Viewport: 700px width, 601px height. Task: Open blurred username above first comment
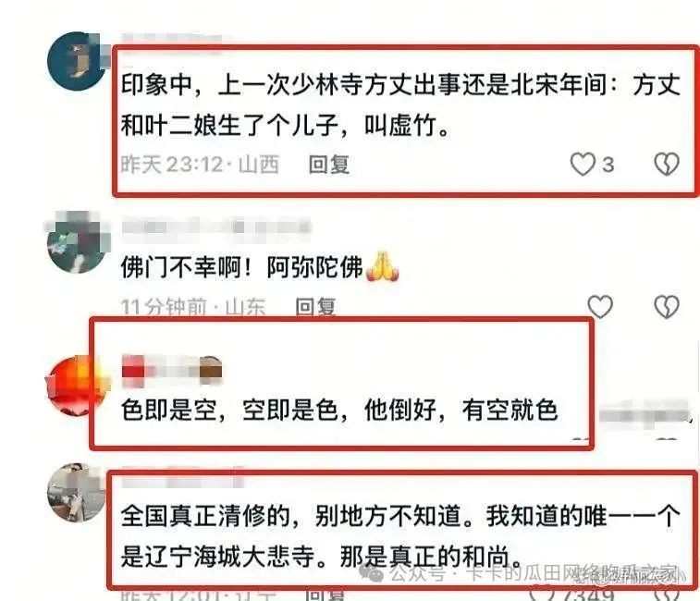[172, 39]
